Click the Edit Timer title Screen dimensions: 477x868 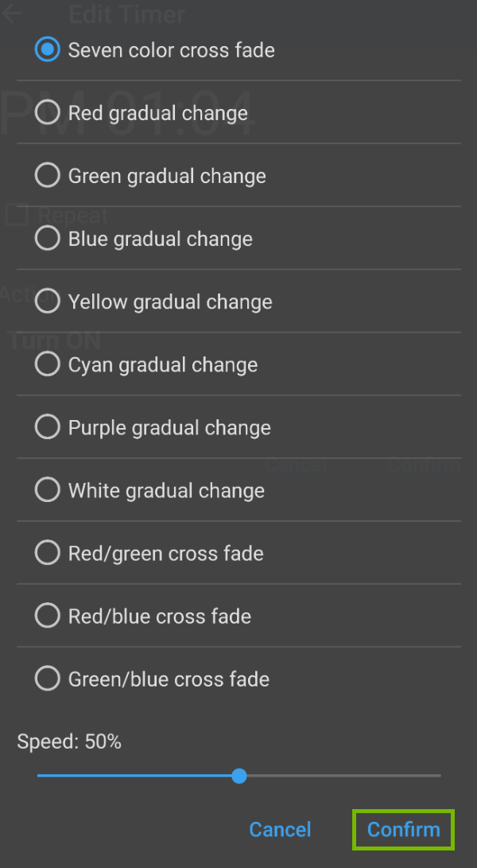pos(127,14)
